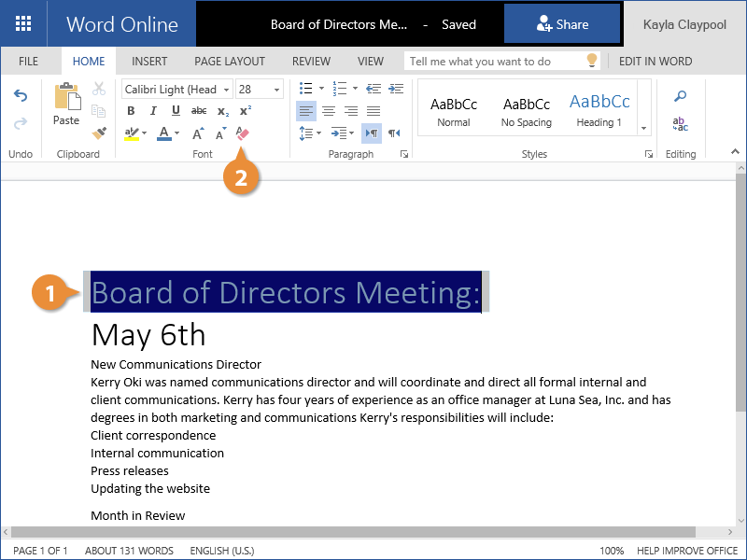
Task: Click the Clear Formatting eraser icon
Action: pos(243,133)
